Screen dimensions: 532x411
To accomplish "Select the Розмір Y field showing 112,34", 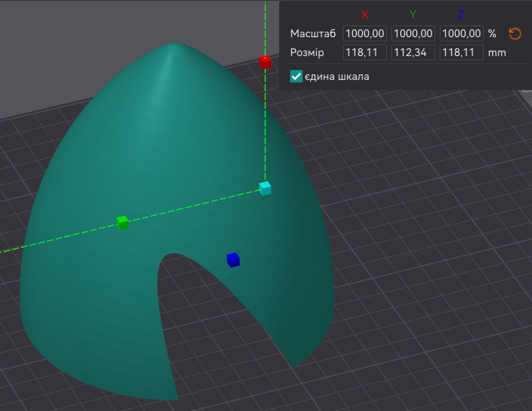I will (412, 53).
